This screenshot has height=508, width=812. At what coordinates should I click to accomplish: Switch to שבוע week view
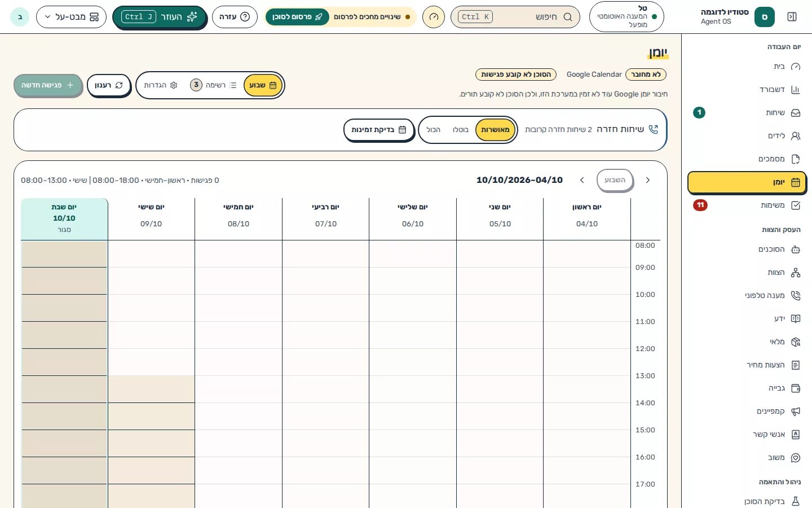[263, 85]
